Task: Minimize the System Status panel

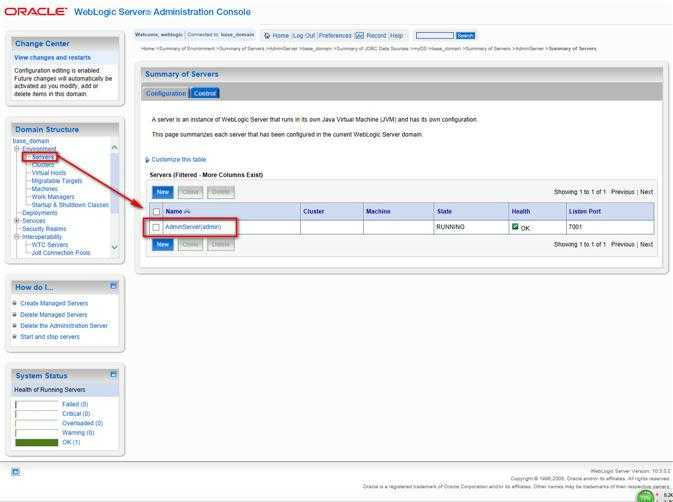Action: (113, 375)
